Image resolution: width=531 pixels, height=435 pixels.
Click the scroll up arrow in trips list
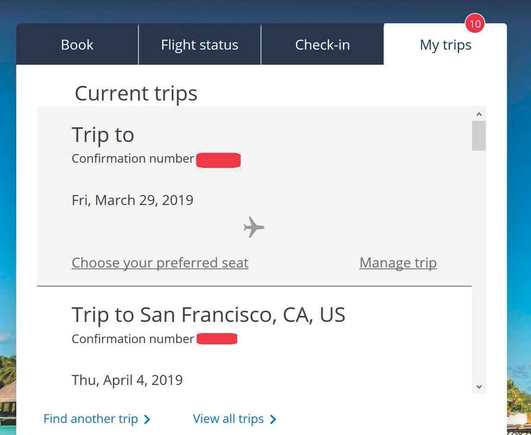pos(479,114)
